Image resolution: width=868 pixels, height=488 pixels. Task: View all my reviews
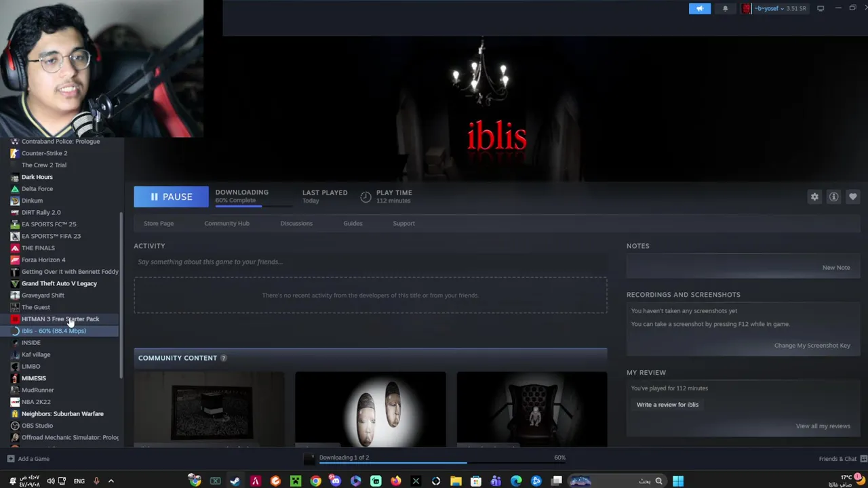coord(823,426)
